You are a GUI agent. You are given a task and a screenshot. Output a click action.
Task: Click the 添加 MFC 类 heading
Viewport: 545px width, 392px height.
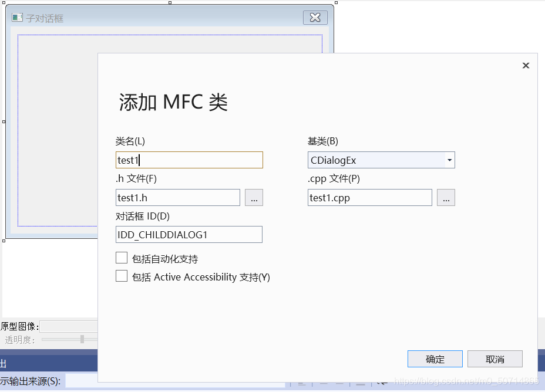(x=173, y=103)
